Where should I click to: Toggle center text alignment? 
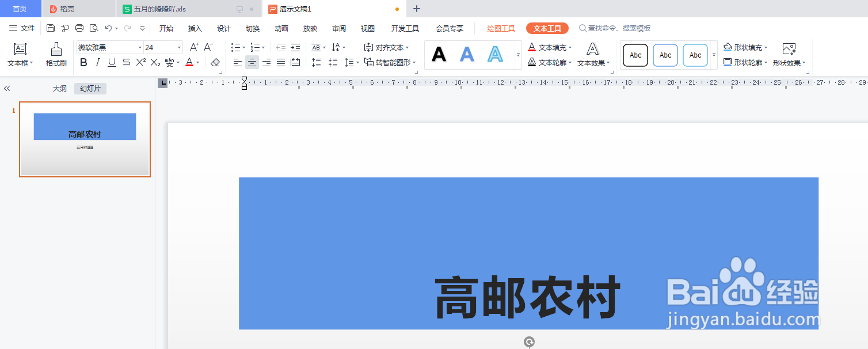tap(252, 62)
